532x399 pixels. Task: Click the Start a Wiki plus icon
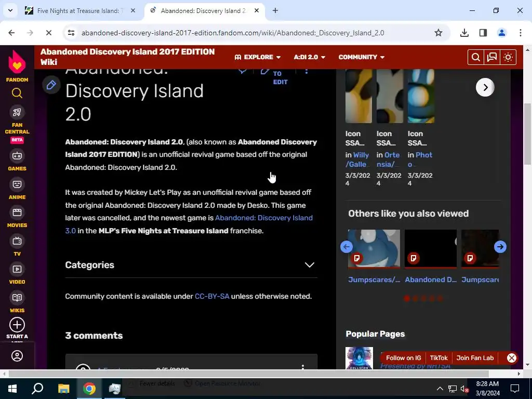click(17, 325)
